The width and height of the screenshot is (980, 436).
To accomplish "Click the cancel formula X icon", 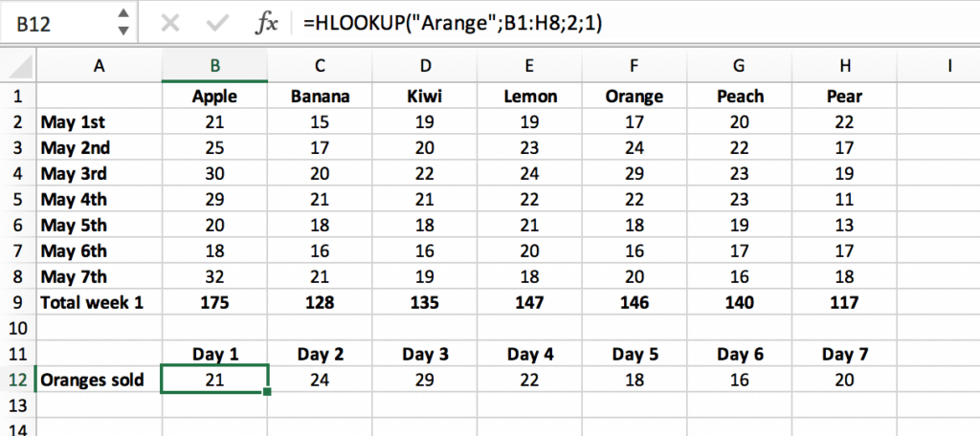I will coord(170,23).
